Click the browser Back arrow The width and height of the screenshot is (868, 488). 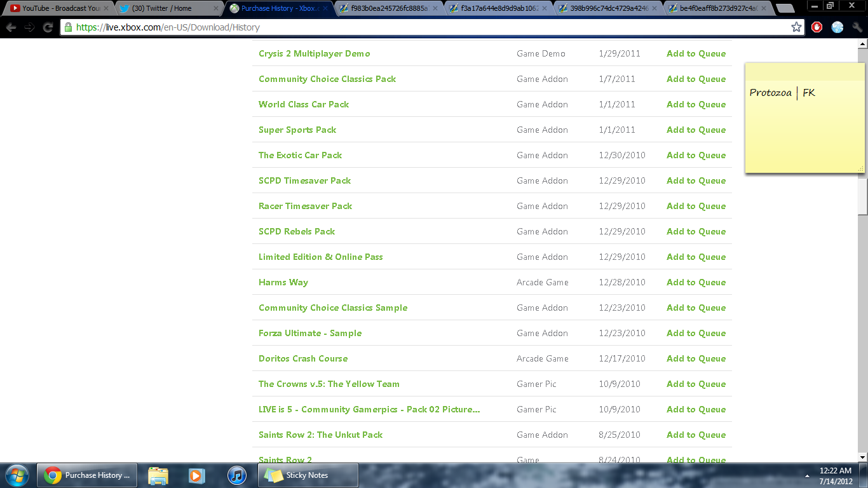(11, 27)
